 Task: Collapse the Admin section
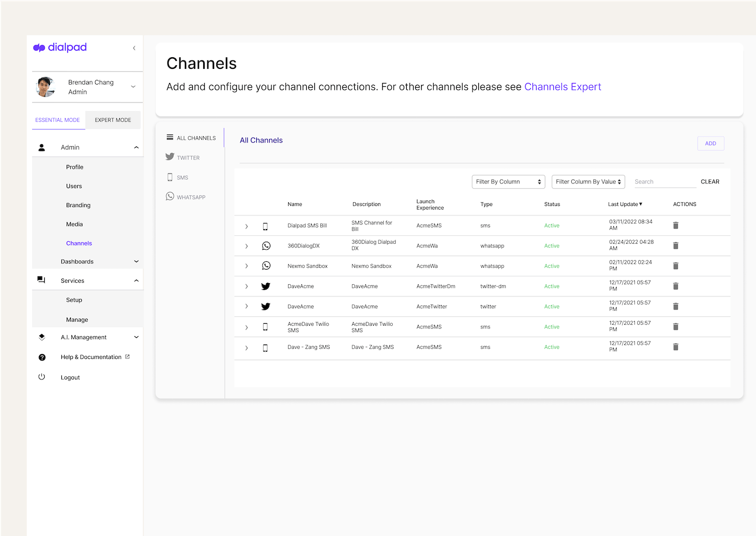(x=136, y=147)
